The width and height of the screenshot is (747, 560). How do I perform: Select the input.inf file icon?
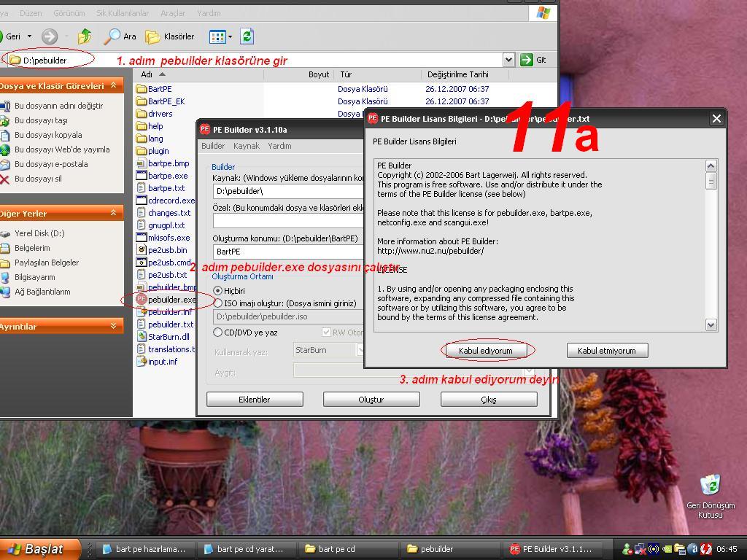[x=142, y=361]
